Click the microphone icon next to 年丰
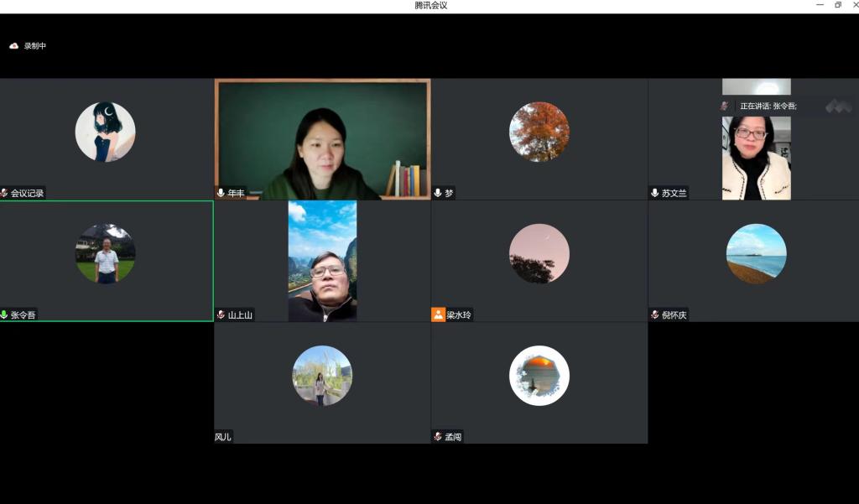The image size is (859, 504). click(x=221, y=193)
